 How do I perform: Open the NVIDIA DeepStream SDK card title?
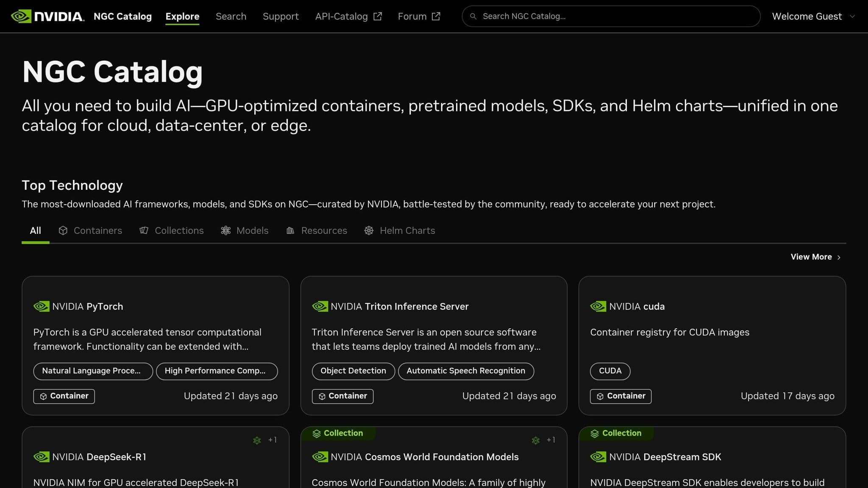click(x=665, y=457)
